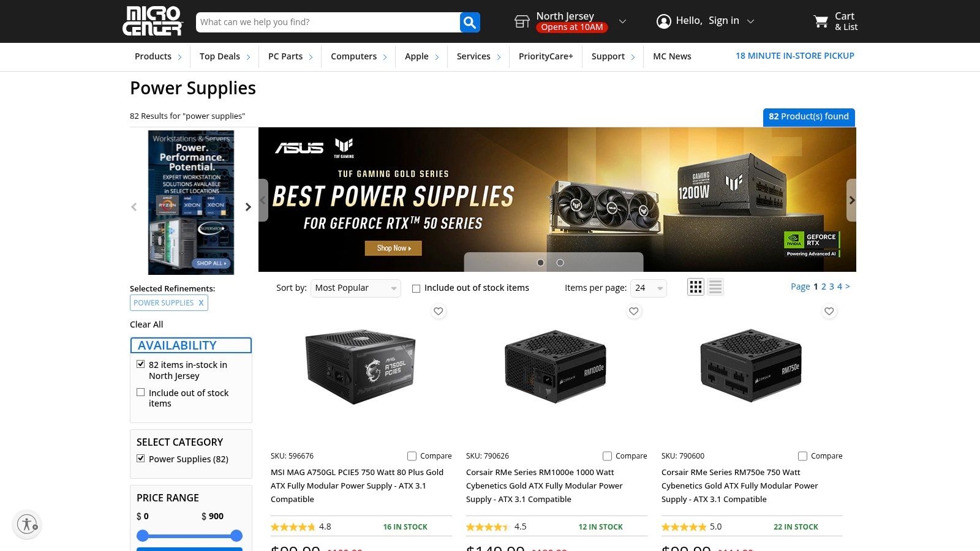The height and width of the screenshot is (551, 980).
Task: Uncheck the Power Supplies (82) category
Action: pos(141,459)
